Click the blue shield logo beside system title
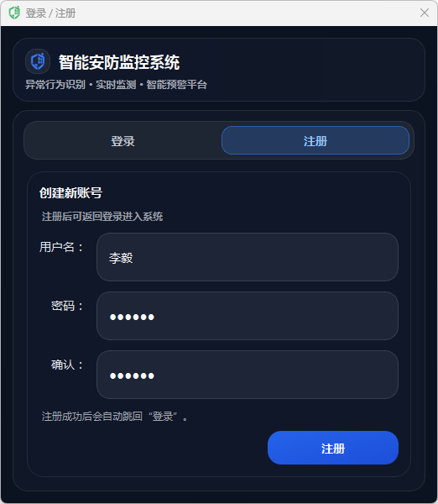The image size is (438, 504). (38, 61)
